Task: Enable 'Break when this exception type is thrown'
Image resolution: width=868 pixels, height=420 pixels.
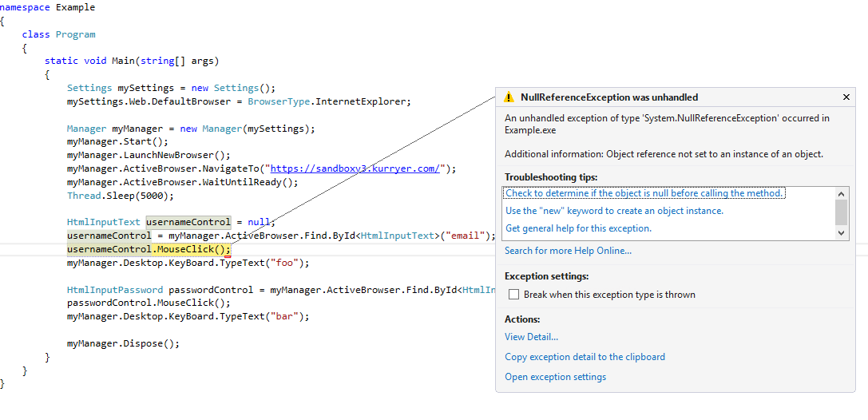Action: [515, 295]
